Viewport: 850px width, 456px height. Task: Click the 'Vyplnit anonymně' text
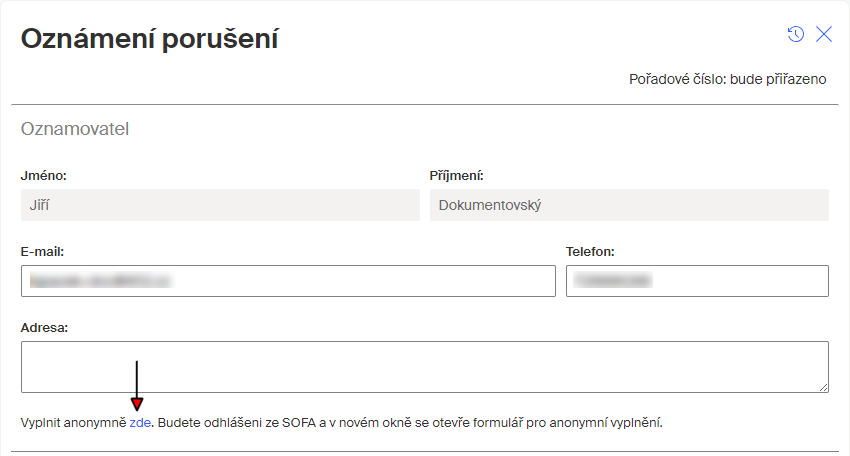click(x=73, y=422)
